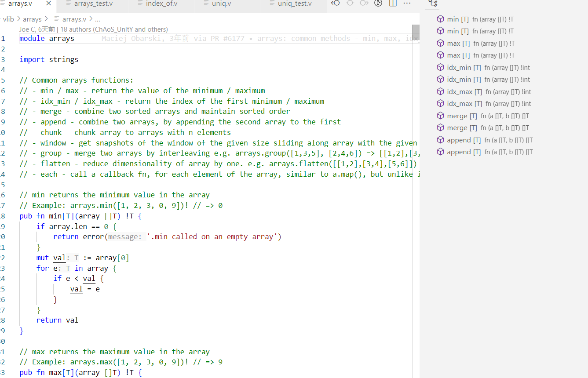The height and width of the screenshot is (378, 588).
Task: Click the cube icon beside append [T]
Action: click(440, 140)
